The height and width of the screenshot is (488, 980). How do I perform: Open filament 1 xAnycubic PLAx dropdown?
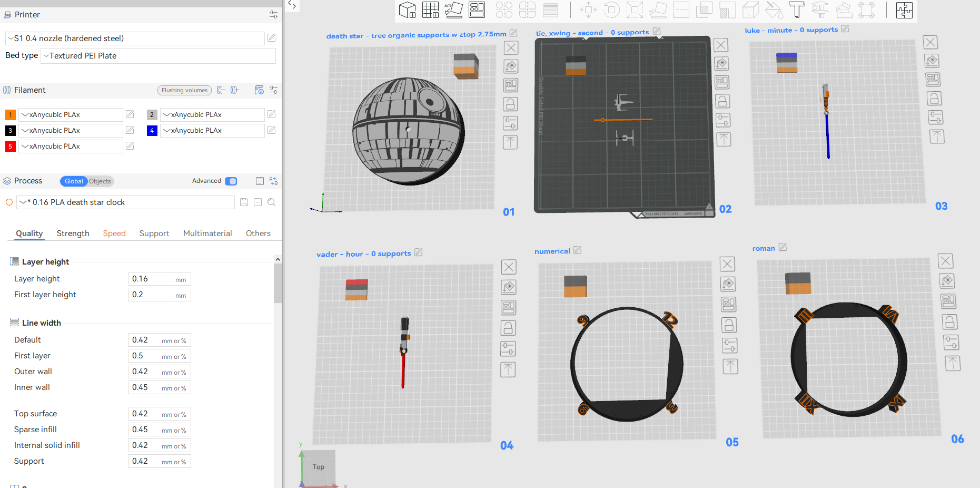pos(71,115)
